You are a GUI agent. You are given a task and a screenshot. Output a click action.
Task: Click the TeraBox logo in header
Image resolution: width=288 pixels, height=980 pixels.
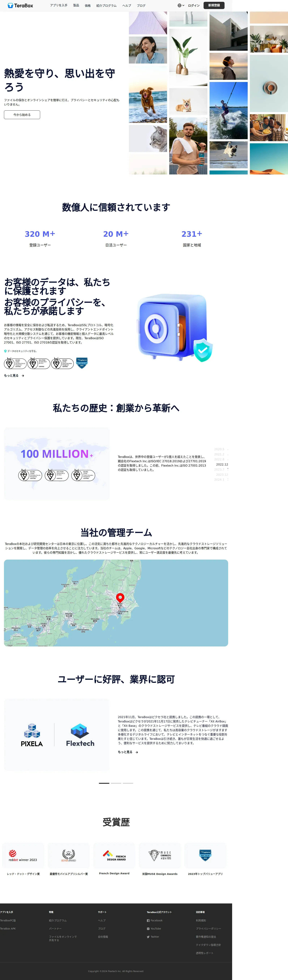[20, 5]
